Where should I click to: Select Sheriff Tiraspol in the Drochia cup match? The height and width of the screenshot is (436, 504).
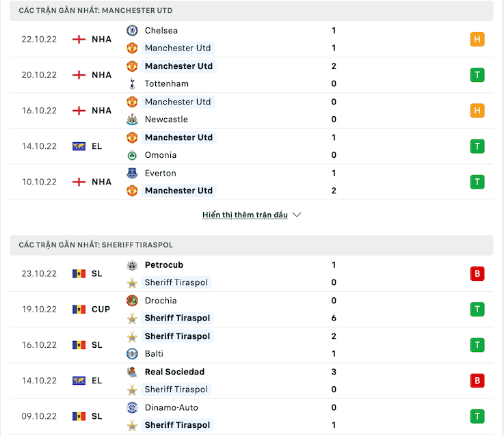point(177,318)
